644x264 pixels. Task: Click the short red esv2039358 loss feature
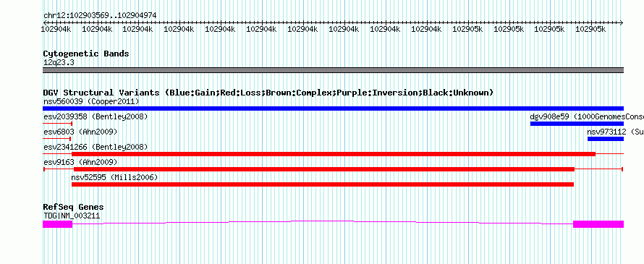57,124
